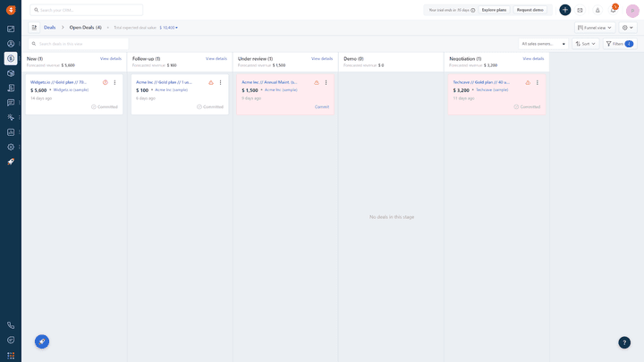Open the email envelope icon
The image size is (644, 362).
(580, 10)
